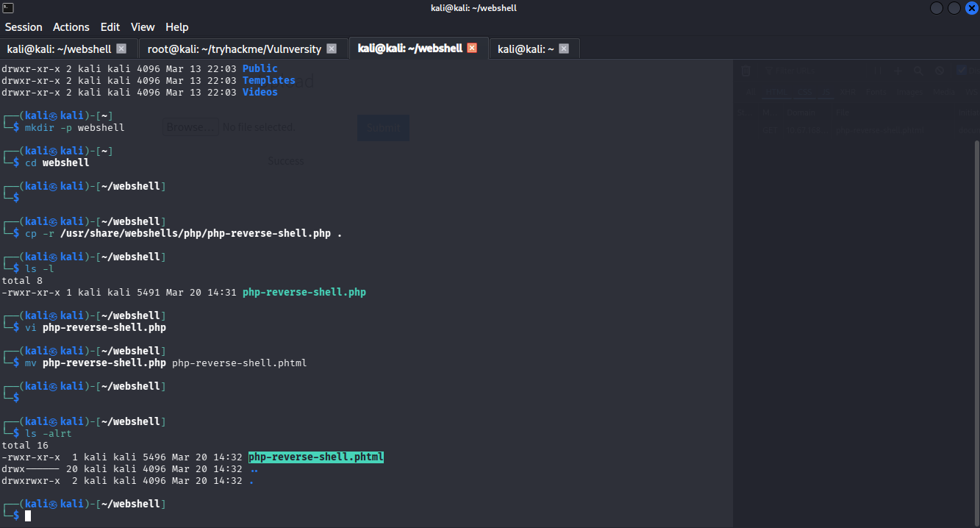Open the Session menu
The image size is (980, 528).
coord(24,26)
